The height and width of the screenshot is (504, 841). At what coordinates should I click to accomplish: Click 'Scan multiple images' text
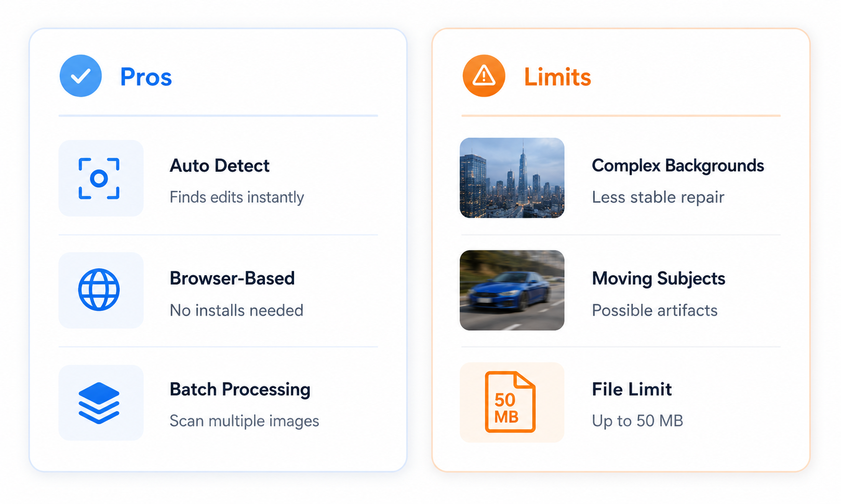click(244, 421)
